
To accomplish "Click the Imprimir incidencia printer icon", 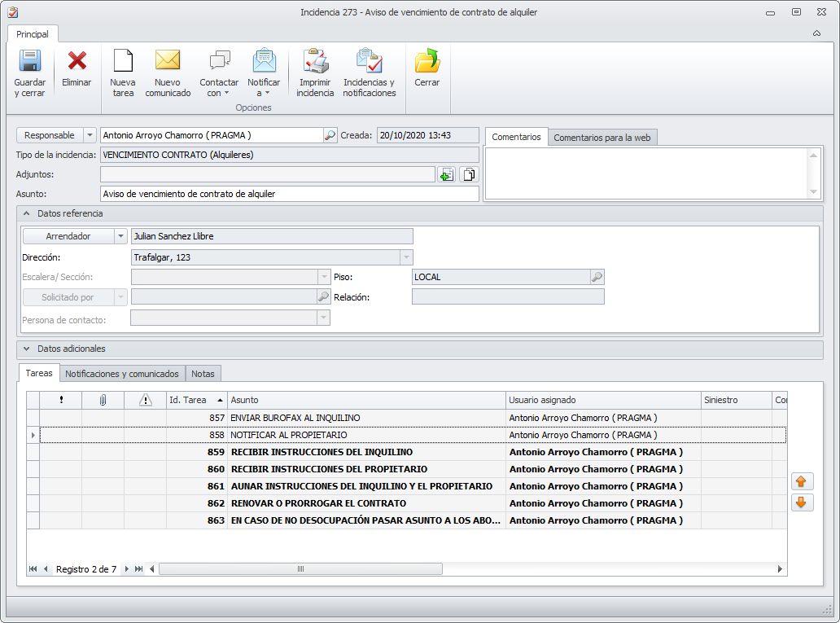I will pos(315,63).
